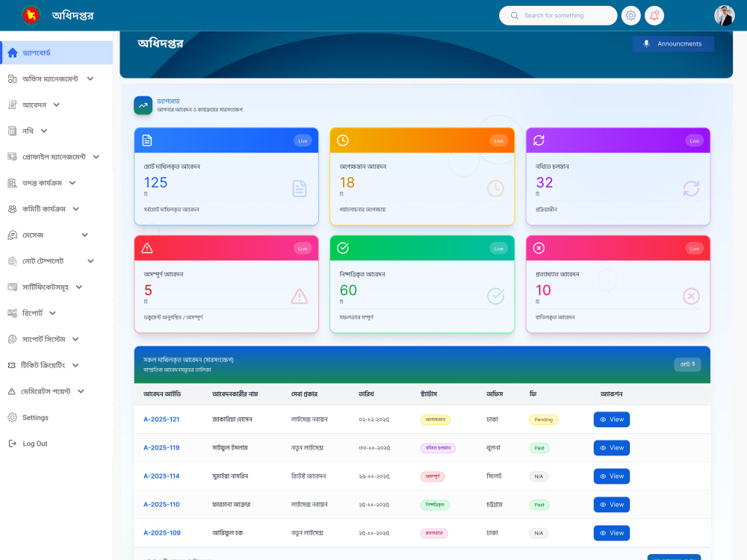Open the রিপোর্ট menu item

[32, 313]
